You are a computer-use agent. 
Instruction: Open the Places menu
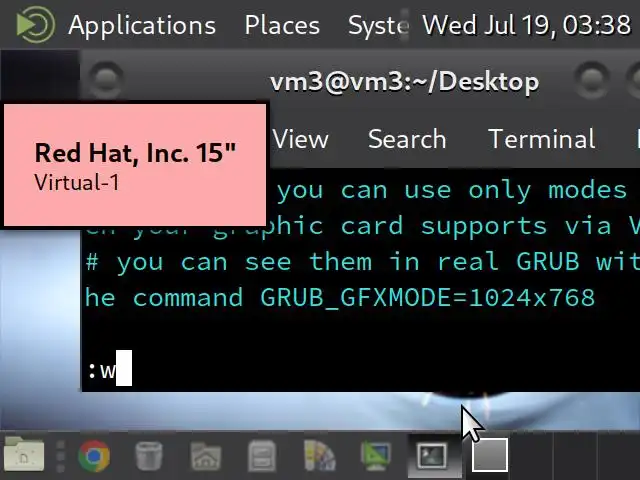pyautogui.click(x=282, y=25)
